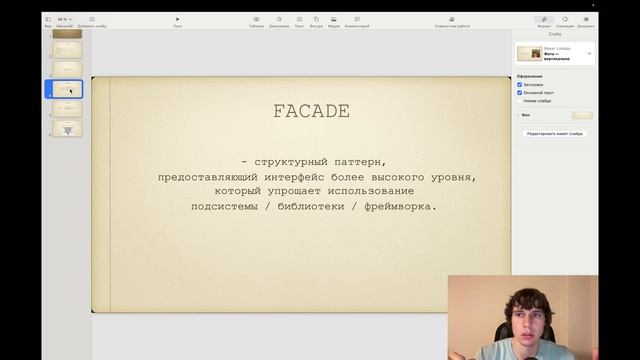Screen dimensions: 640x360
Task: Click the line 'подсистемы / библиотеки / фреймворка.'
Action: [x=314, y=207]
